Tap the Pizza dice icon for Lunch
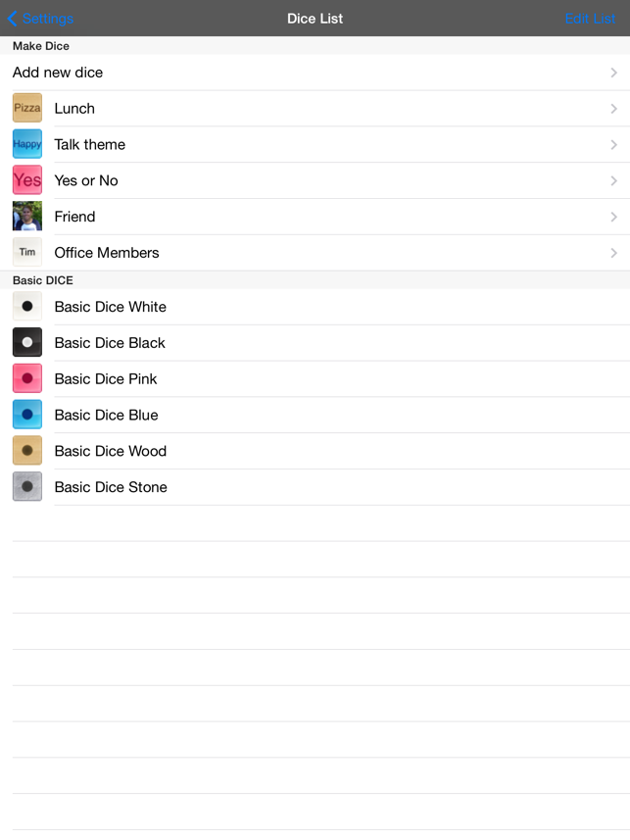 [27, 108]
